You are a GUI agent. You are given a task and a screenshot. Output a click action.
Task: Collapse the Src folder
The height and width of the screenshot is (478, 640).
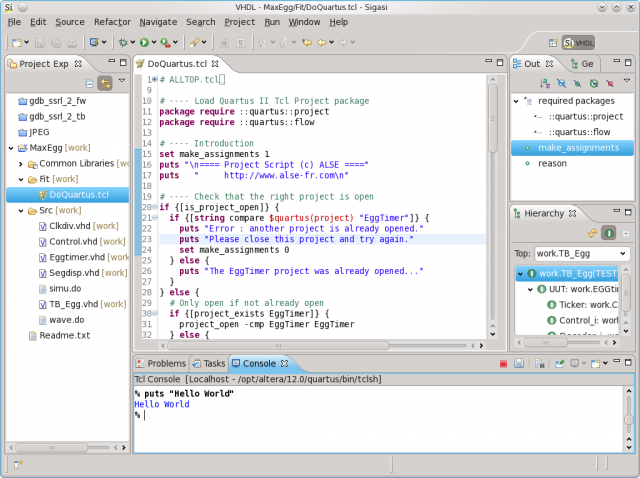21,211
